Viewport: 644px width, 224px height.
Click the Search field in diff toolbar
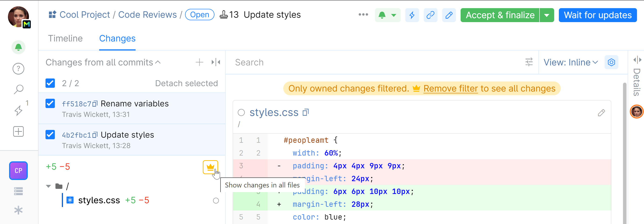[375, 62]
